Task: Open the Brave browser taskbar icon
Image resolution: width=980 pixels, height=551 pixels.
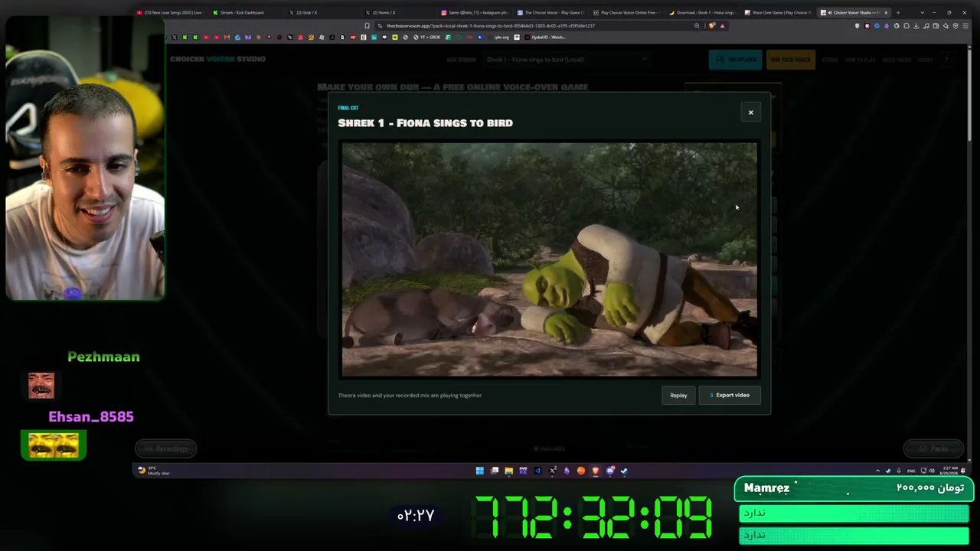Action: pos(595,471)
